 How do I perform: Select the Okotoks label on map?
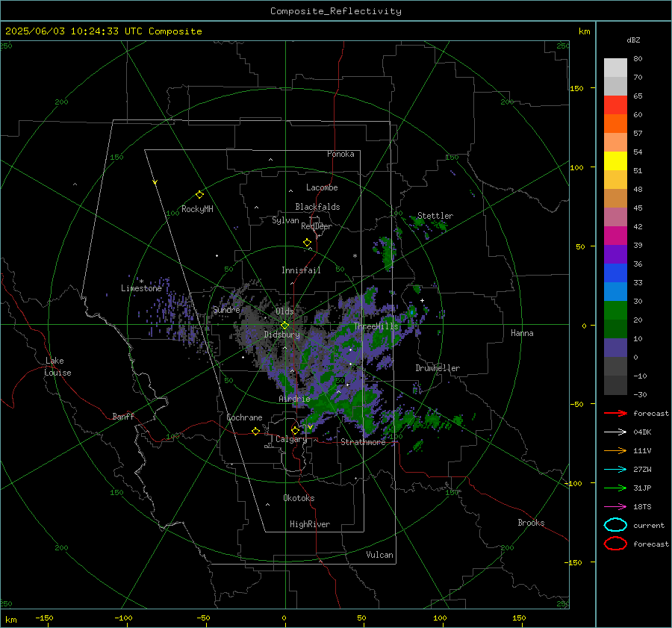pyautogui.click(x=299, y=498)
